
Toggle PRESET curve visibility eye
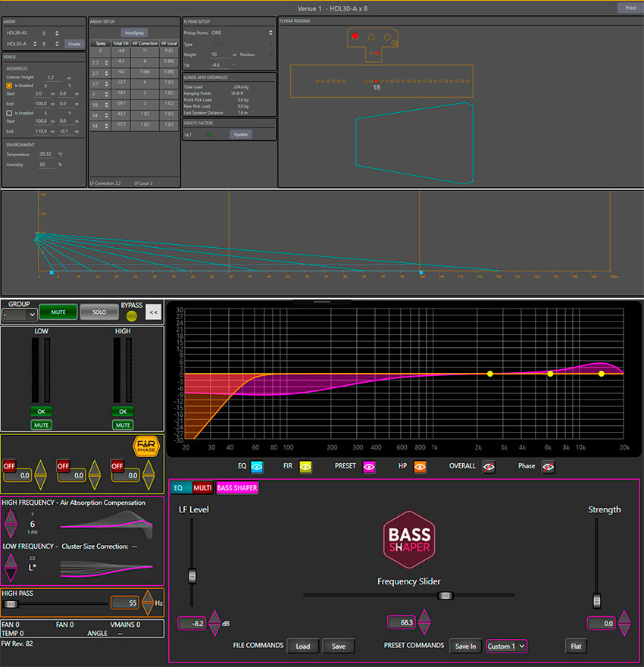369,467
